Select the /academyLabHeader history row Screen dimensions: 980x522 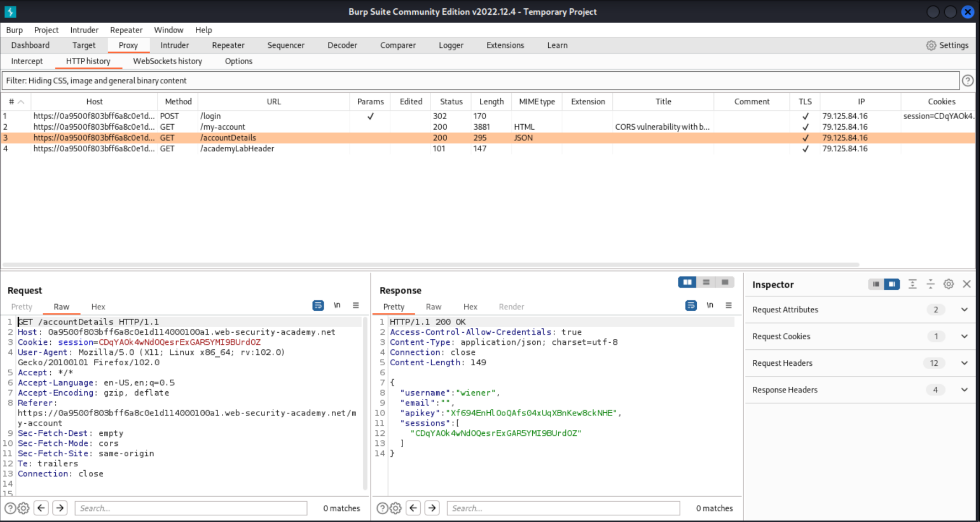coord(488,148)
